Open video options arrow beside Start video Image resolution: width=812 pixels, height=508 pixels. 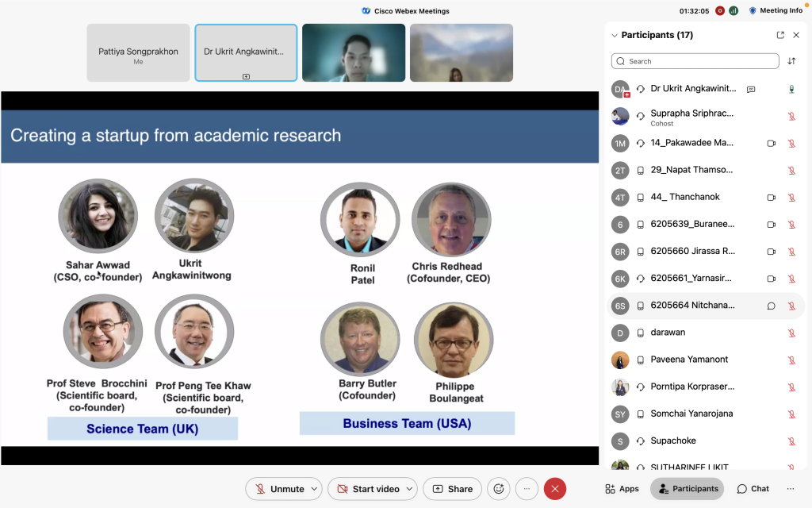409,489
